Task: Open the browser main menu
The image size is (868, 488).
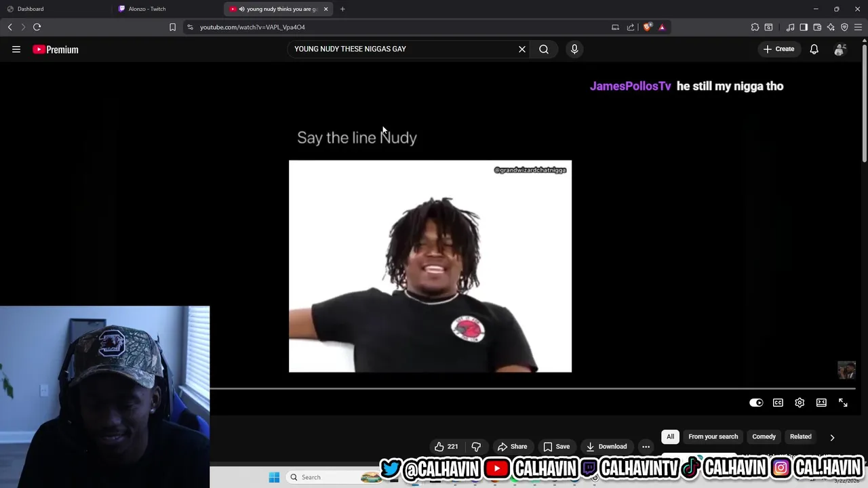Action: coord(858,27)
